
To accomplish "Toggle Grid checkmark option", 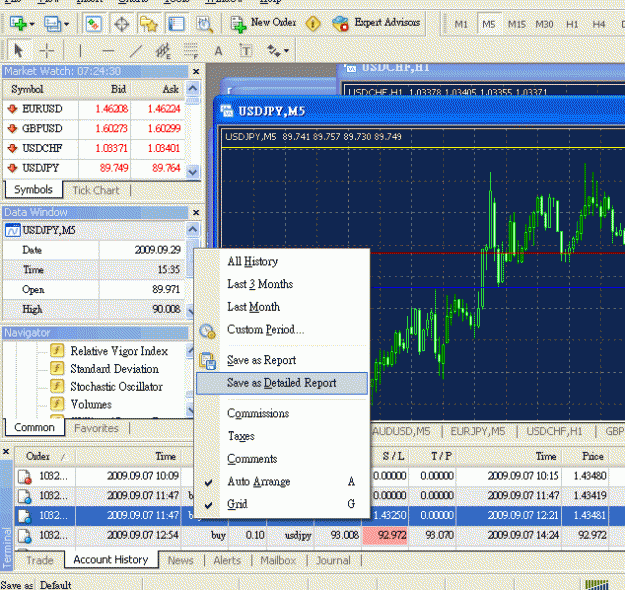I will point(282,504).
